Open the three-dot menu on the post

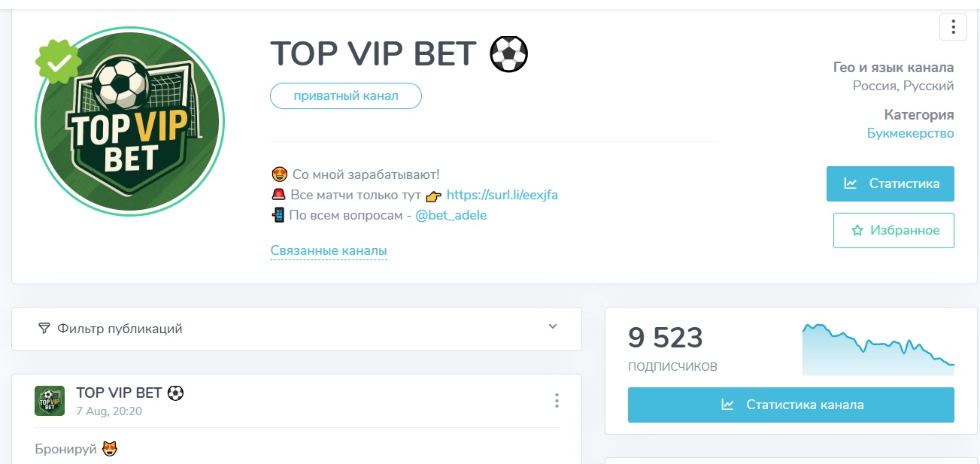coord(557,401)
